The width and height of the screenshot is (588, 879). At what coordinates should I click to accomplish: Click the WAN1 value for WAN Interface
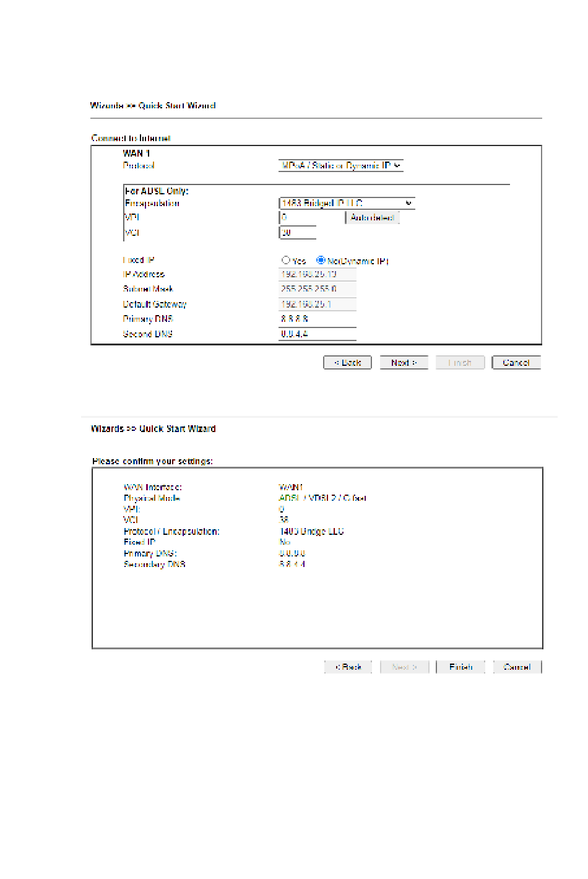pos(291,487)
